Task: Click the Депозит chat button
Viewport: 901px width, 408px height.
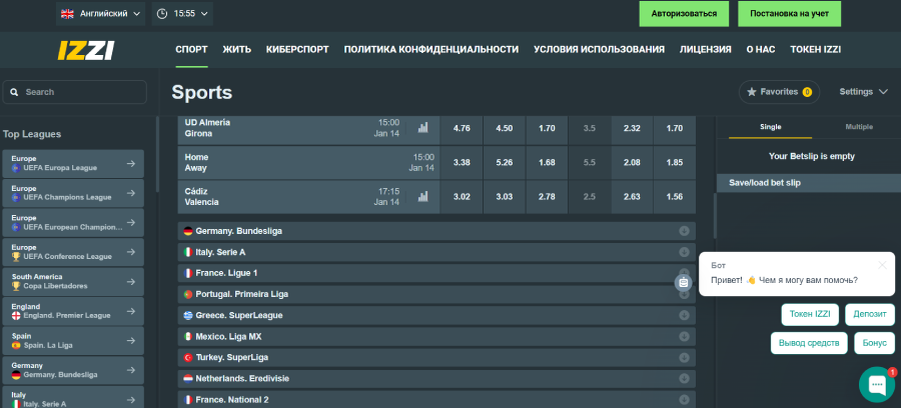Action: (869, 314)
